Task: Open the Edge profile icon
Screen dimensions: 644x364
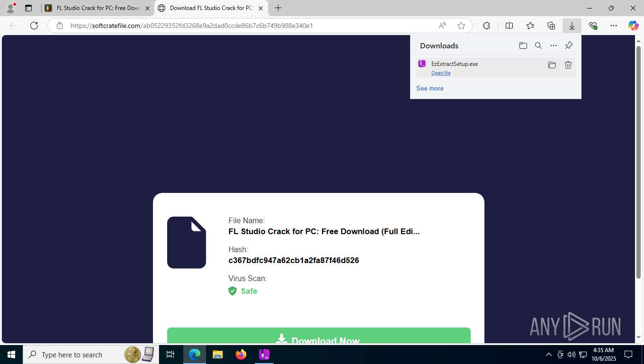Action: 10,8
